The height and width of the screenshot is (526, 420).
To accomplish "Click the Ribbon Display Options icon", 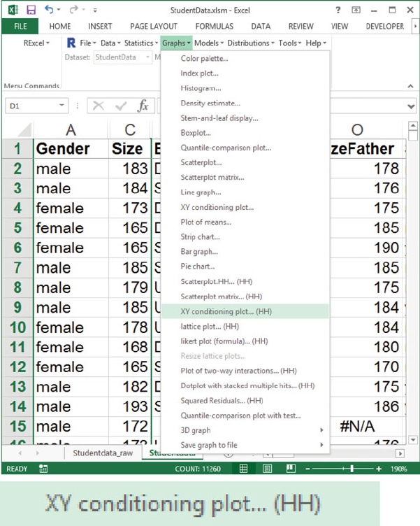I will (x=356, y=10).
